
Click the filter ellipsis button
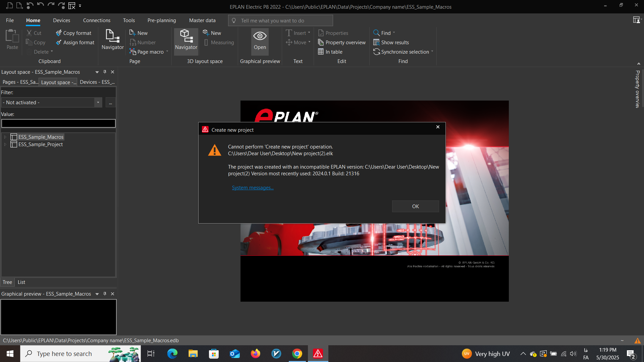point(110,103)
